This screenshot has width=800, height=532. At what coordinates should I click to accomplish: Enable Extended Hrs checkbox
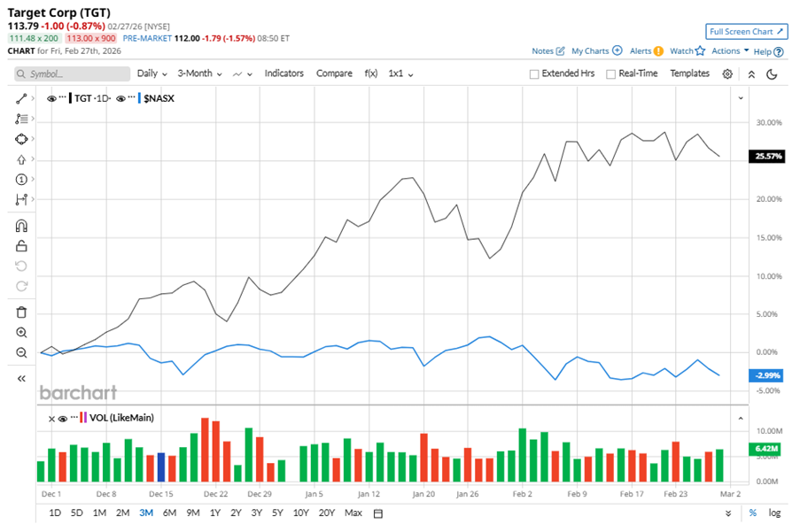pyautogui.click(x=534, y=74)
